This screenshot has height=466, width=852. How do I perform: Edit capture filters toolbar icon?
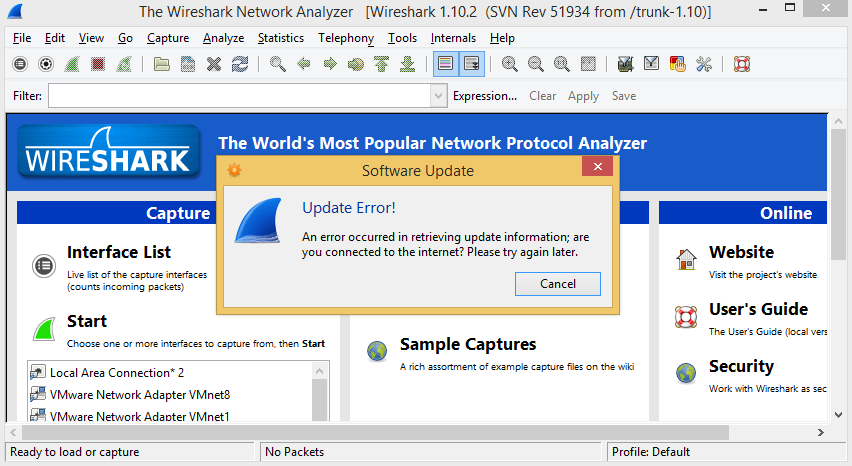coord(625,64)
